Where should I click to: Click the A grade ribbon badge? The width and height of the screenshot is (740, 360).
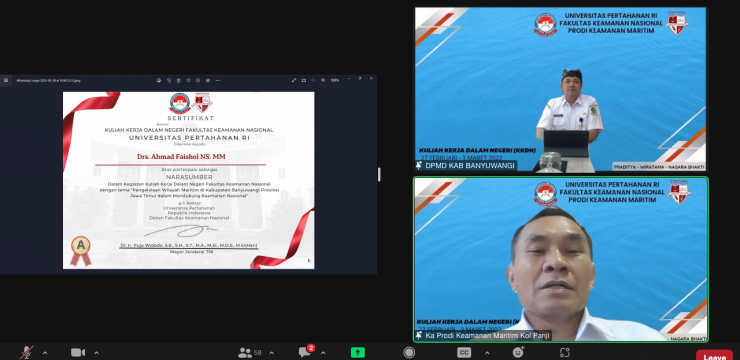coord(81,251)
